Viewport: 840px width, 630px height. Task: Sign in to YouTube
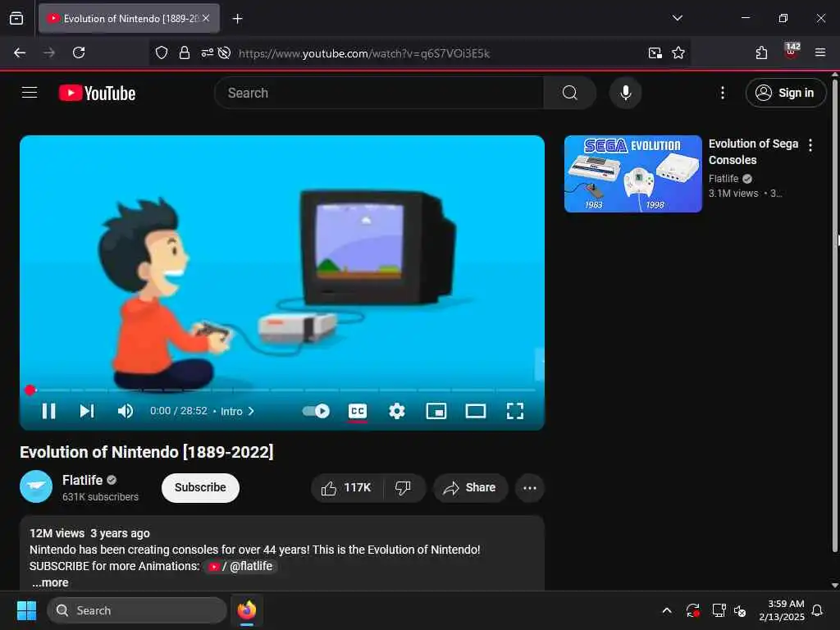pos(785,93)
